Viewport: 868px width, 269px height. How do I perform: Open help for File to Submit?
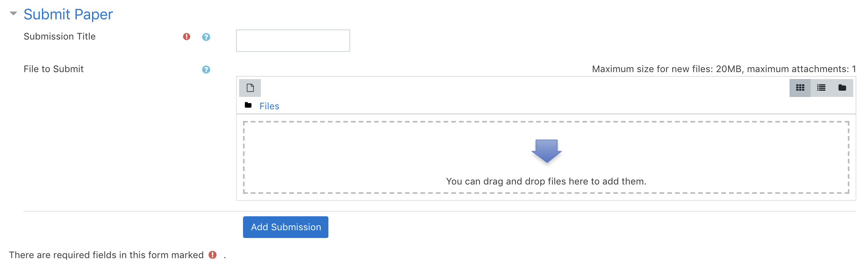206,69
